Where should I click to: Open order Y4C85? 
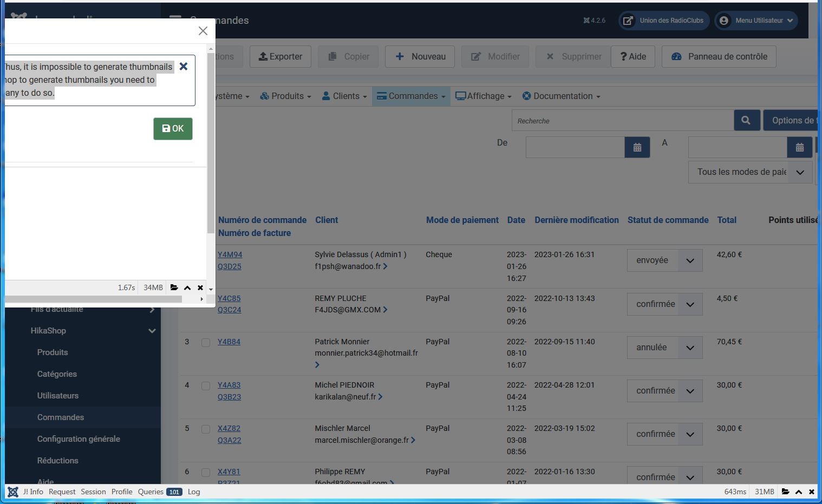[x=229, y=298]
